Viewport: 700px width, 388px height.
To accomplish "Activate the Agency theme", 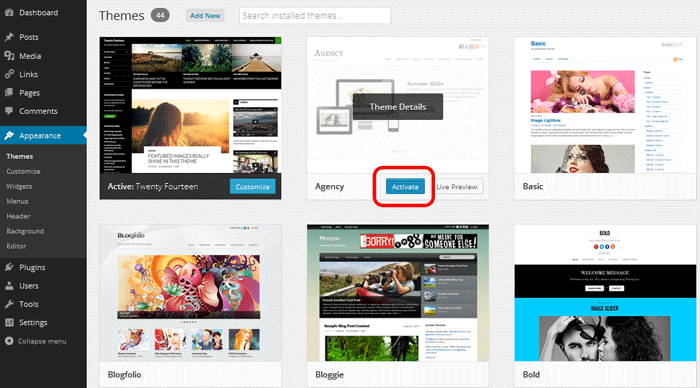I will [x=405, y=187].
